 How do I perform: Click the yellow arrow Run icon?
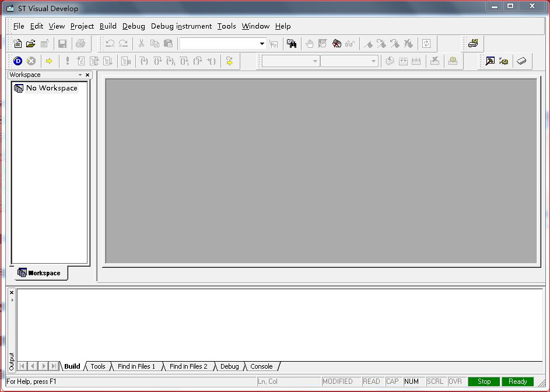(x=49, y=61)
